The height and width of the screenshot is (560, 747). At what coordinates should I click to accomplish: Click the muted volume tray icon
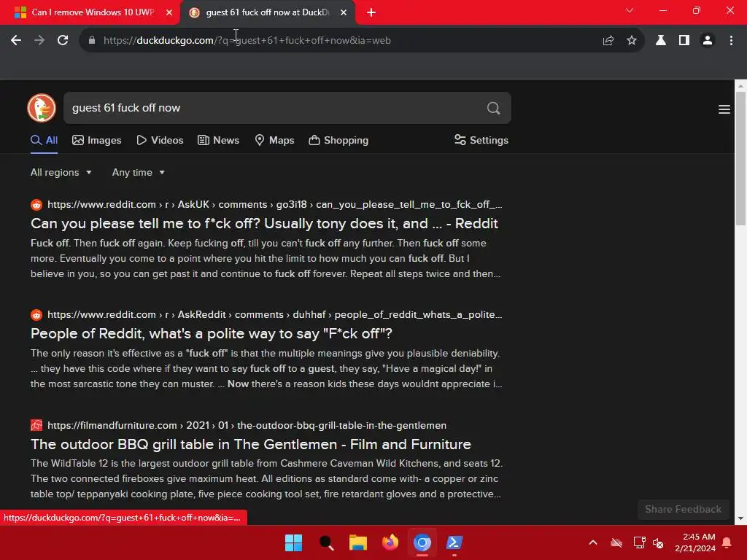click(658, 542)
